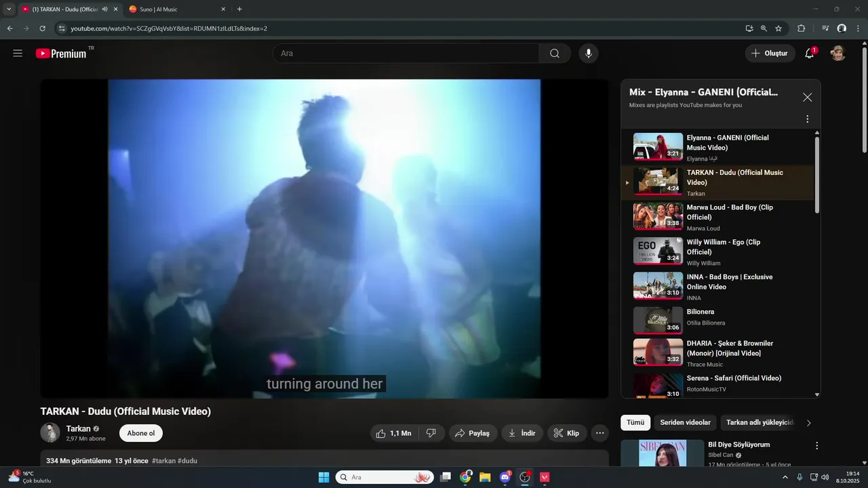
Task: Open the Windows Start button
Action: [x=323, y=477]
